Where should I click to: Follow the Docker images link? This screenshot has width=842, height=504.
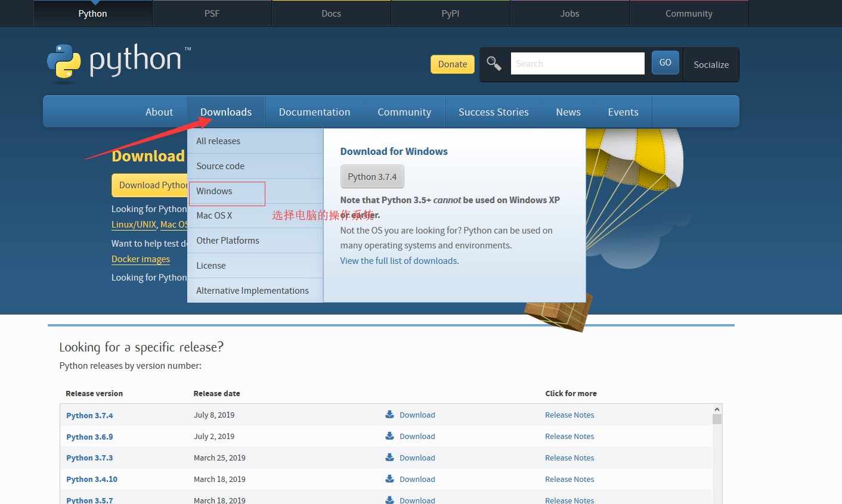point(141,259)
